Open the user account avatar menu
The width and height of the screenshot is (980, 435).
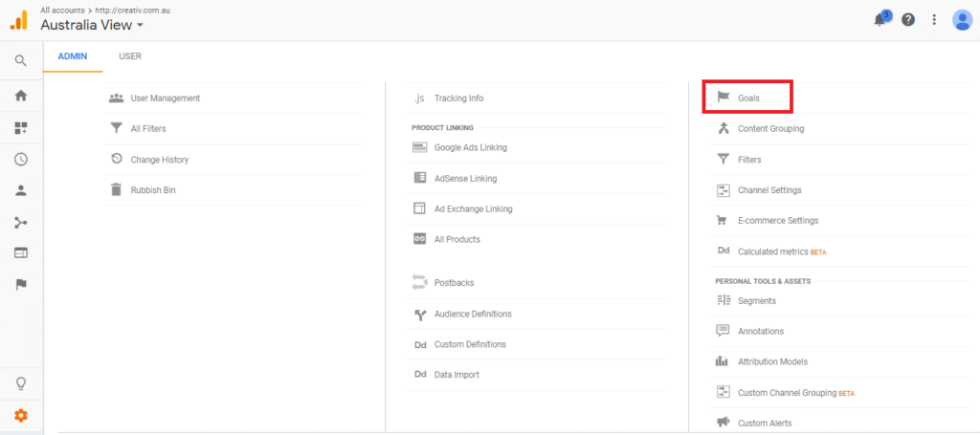tap(962, 20)
